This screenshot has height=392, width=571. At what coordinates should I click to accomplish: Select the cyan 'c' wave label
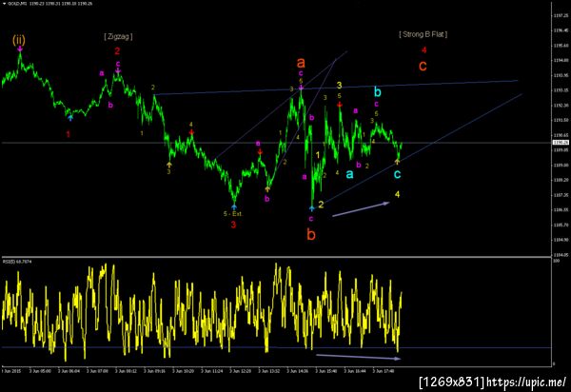coord(397,174)
